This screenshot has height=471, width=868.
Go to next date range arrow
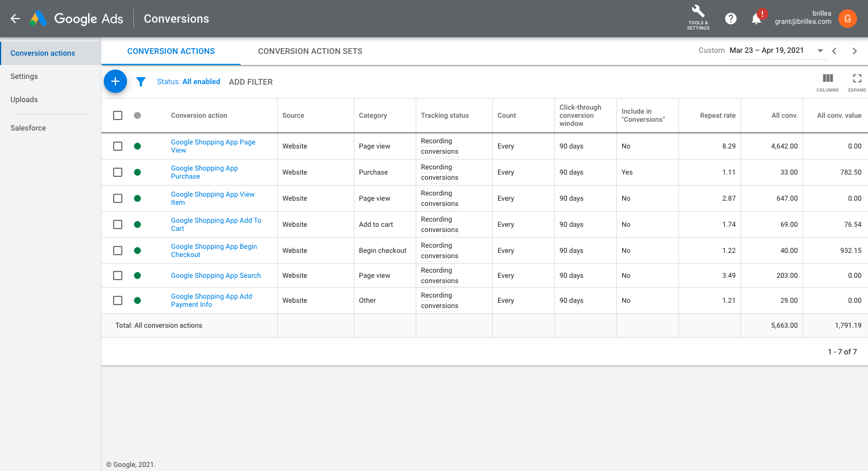[855, 51]
